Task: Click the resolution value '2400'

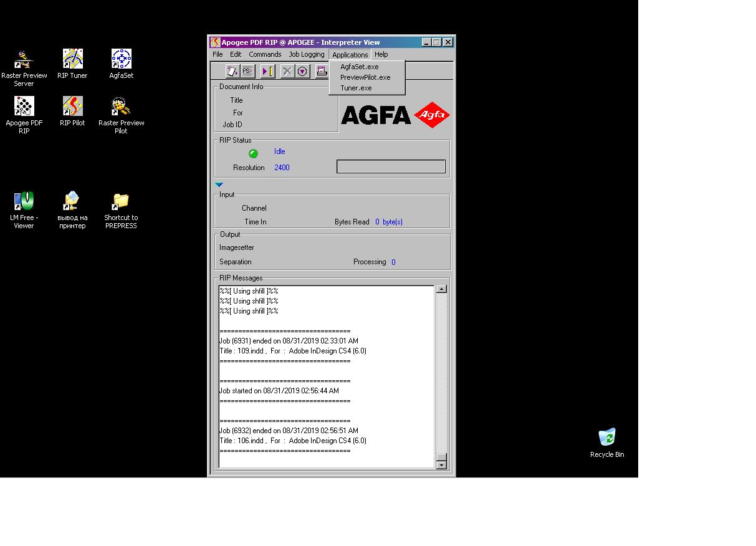Action: [282, 168]
